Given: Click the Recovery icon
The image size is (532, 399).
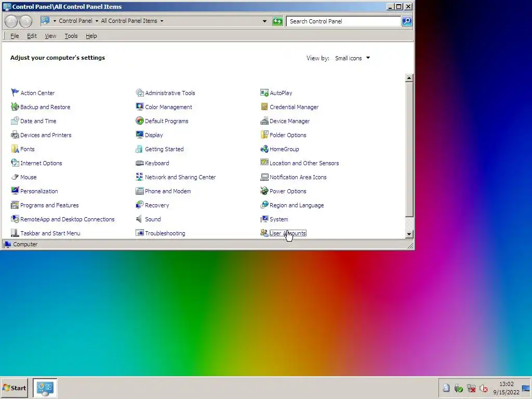Looking at the screenshot, I should [139, 205].
